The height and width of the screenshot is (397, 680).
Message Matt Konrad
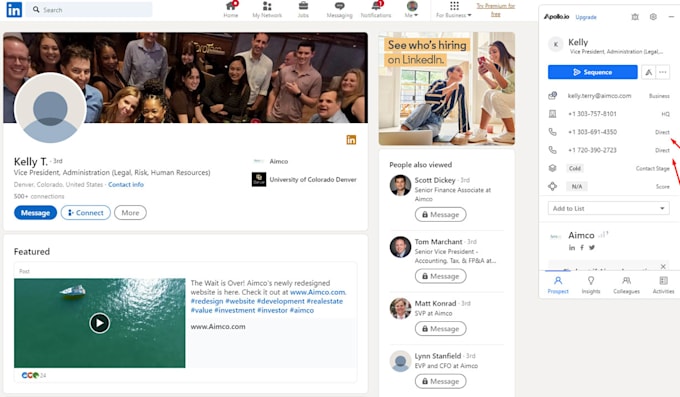(441, 329)
